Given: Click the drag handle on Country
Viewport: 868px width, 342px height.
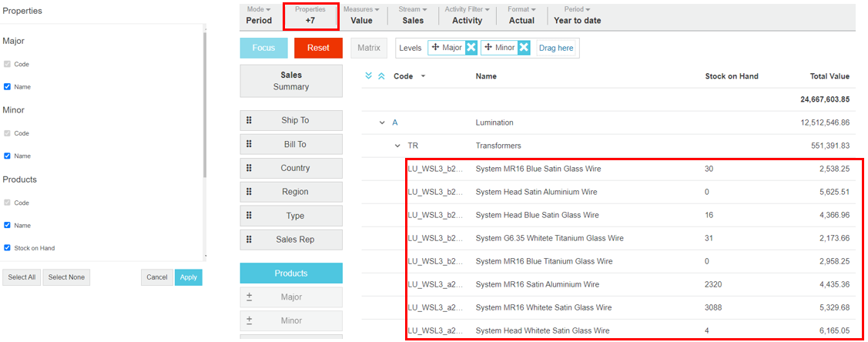Looking at the screenshot, I should (x=249, y=168).
